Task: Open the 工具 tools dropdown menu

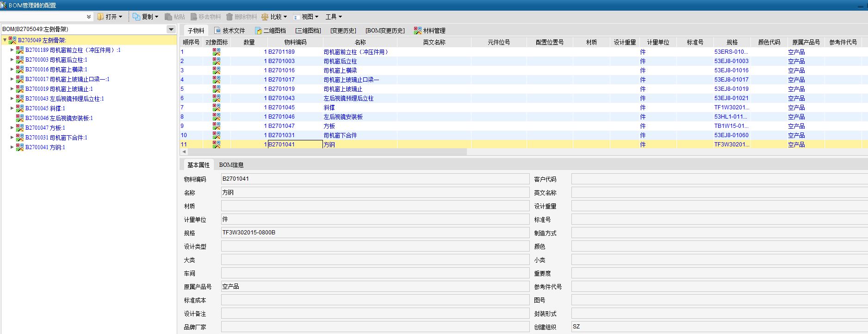Action: tap(334, 17)
